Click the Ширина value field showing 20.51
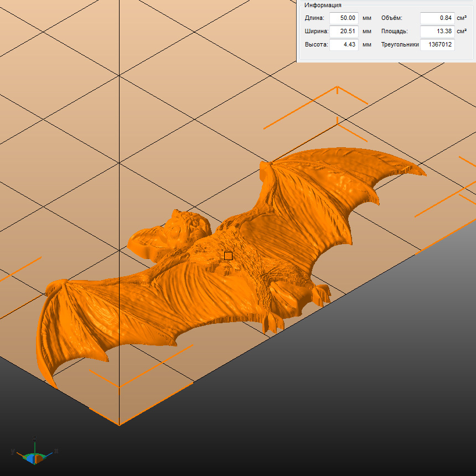 [x=344, y=31]
